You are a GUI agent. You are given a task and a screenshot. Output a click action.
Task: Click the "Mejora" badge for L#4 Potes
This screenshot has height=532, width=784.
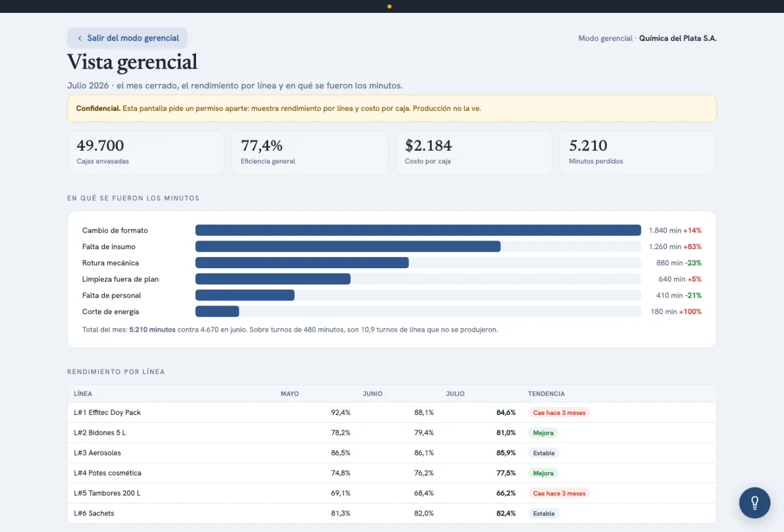click(543, 473)
